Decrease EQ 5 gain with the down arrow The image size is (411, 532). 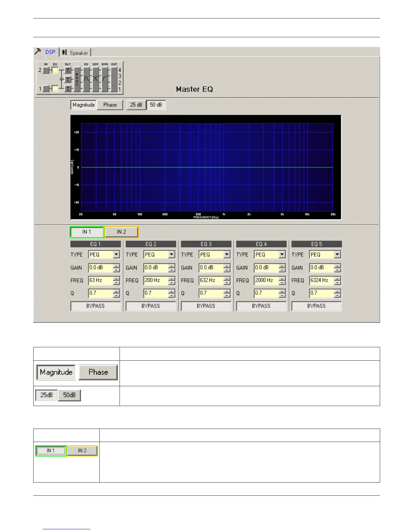click(x=337, y=270)
